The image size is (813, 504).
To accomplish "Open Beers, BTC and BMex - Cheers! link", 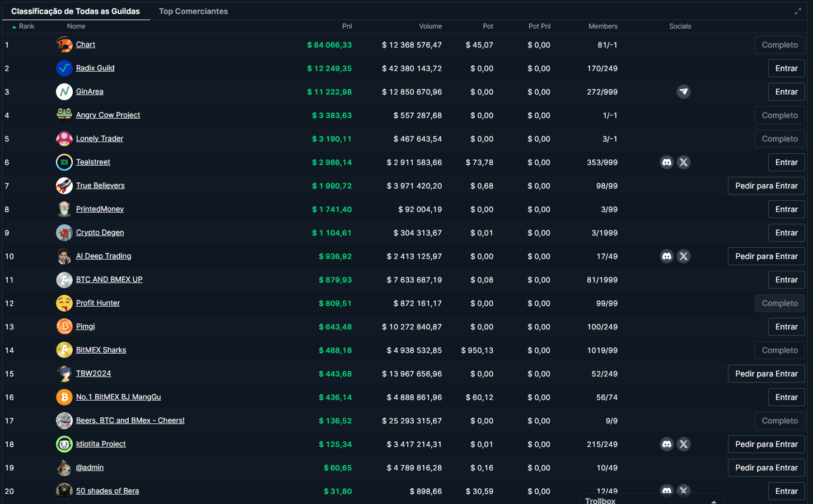I will click(130, 421).
